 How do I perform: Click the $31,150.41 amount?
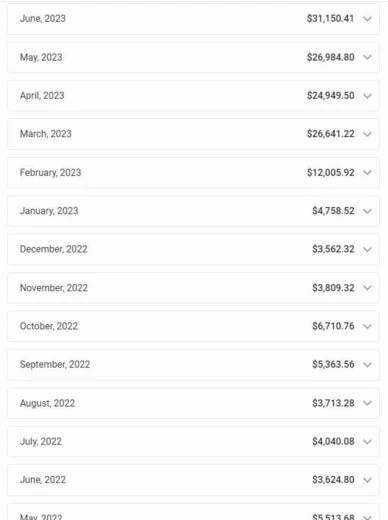(330, 18)
